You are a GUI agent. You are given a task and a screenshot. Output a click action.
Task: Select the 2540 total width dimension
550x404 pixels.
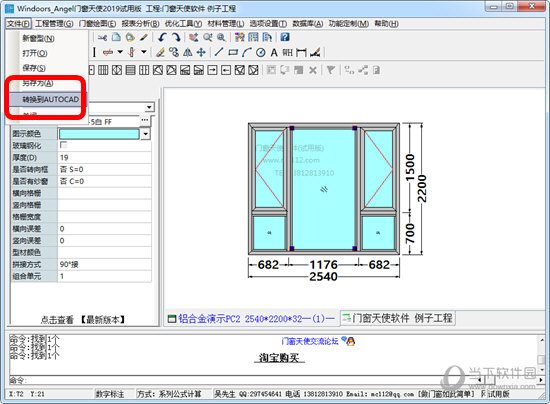click(323, 276)
